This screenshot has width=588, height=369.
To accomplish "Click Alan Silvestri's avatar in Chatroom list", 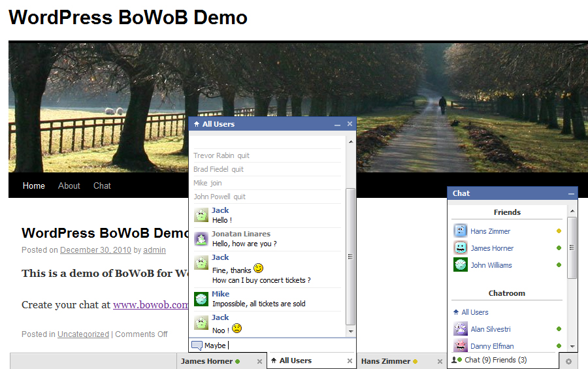I will [461, 329].
